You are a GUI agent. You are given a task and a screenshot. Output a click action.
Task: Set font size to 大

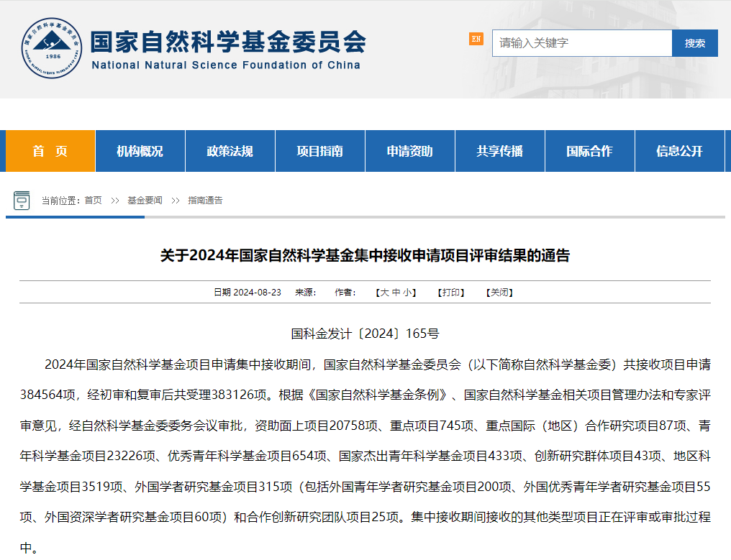pyautogui.click(x=385, y=293)
